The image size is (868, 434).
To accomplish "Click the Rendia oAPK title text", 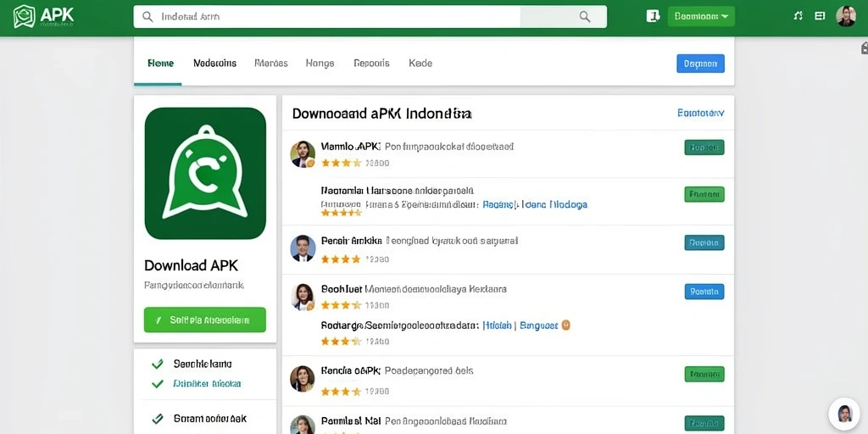I will pos(350,370).
